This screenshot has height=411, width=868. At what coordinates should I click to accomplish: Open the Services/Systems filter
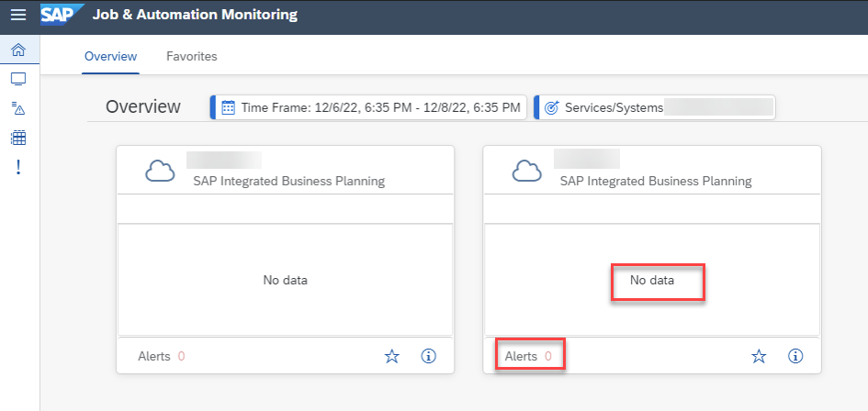pos(654,107)
